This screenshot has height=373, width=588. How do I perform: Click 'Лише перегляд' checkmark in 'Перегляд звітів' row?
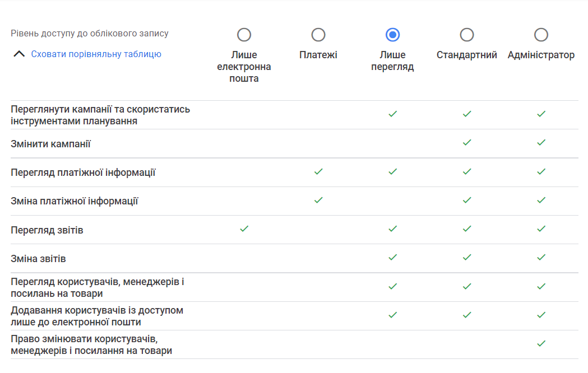392,229
